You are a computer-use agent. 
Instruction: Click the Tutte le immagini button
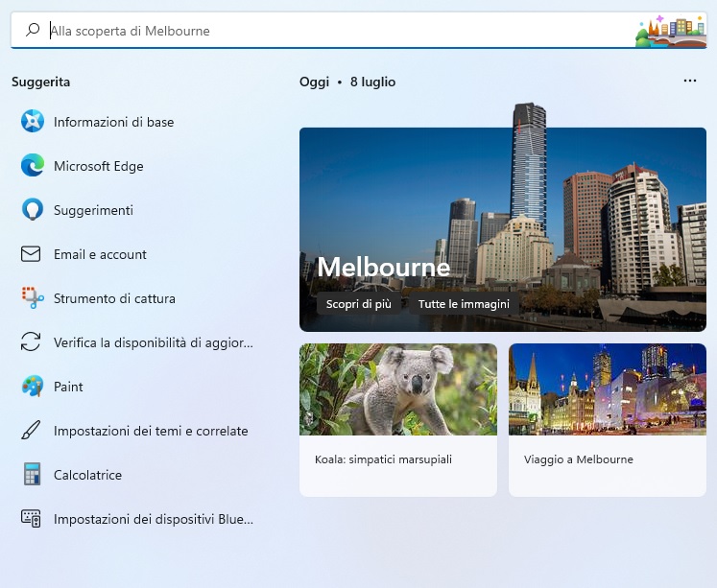[x=464, y=304]
